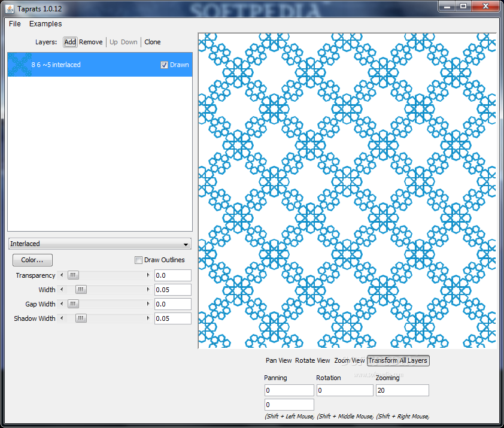The width and height of the screenshot is (504, 428).
Task: Open the File menu
Action: point(15,24)
